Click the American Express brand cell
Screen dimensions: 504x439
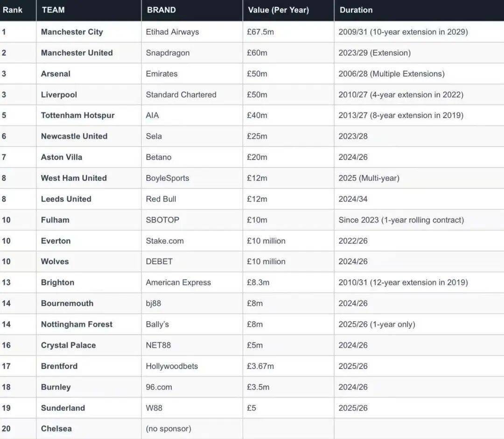(178, 282)
